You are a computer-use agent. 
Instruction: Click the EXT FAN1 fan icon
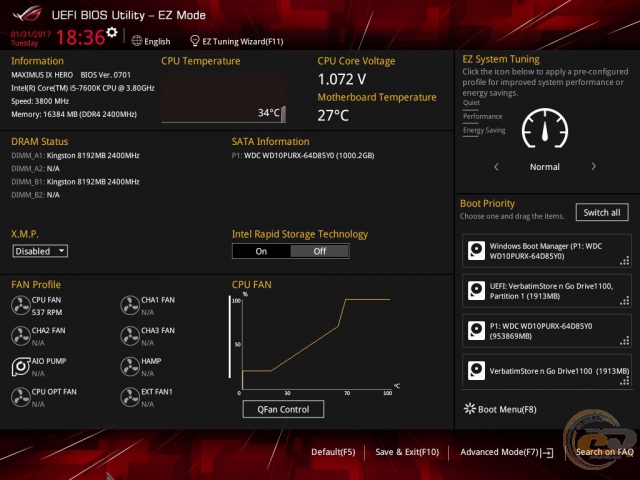pos(130,397)
